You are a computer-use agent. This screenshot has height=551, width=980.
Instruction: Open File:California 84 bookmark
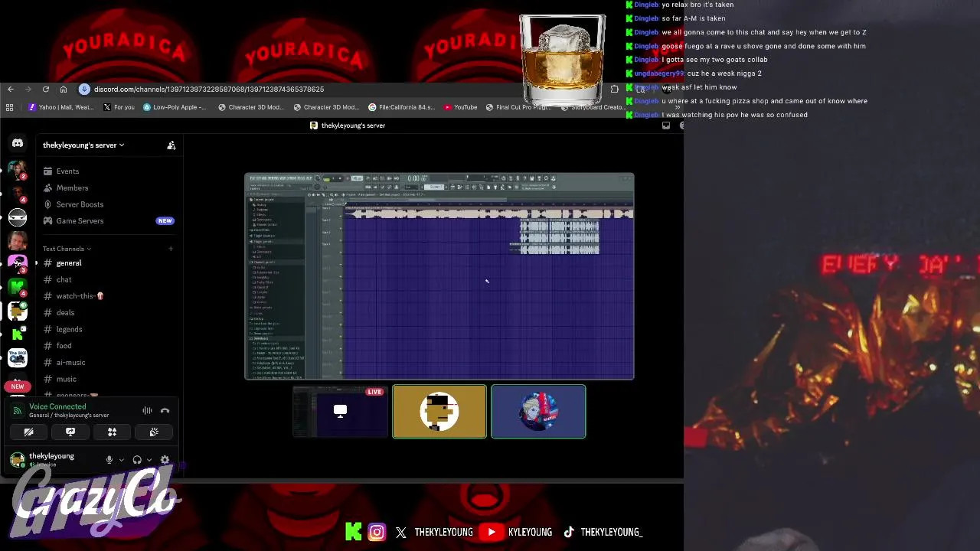[401, 107]
